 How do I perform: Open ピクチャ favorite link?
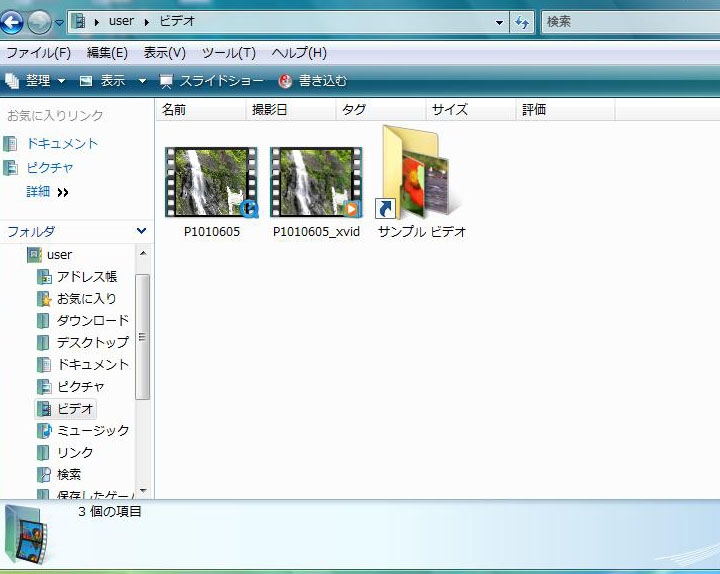point(50,168)
